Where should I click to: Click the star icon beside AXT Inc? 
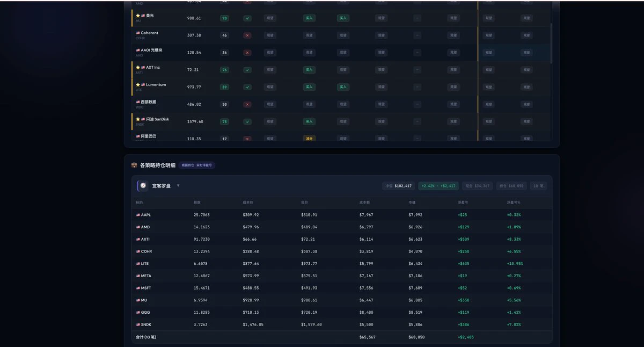tap(138, 68)
